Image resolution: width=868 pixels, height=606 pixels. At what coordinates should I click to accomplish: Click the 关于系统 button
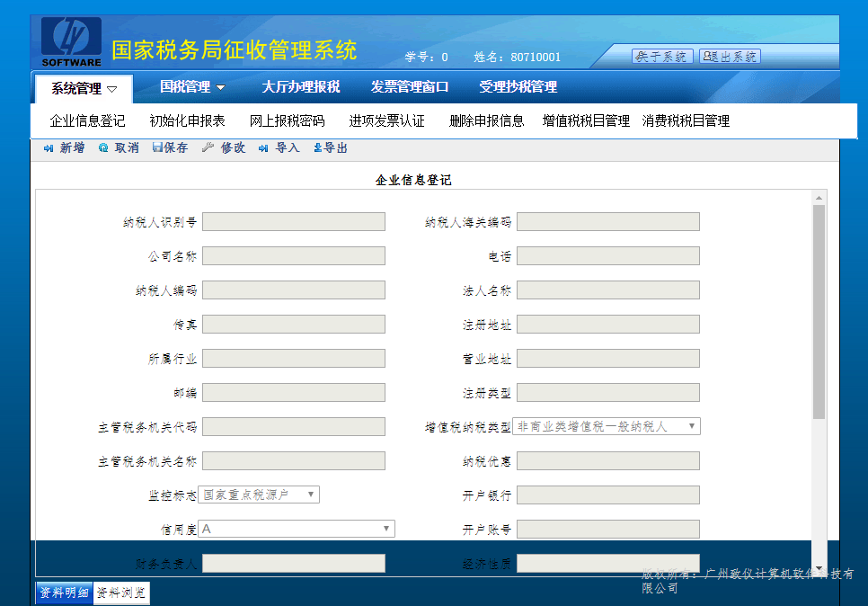pyautogui.click(x=662, y=57)
